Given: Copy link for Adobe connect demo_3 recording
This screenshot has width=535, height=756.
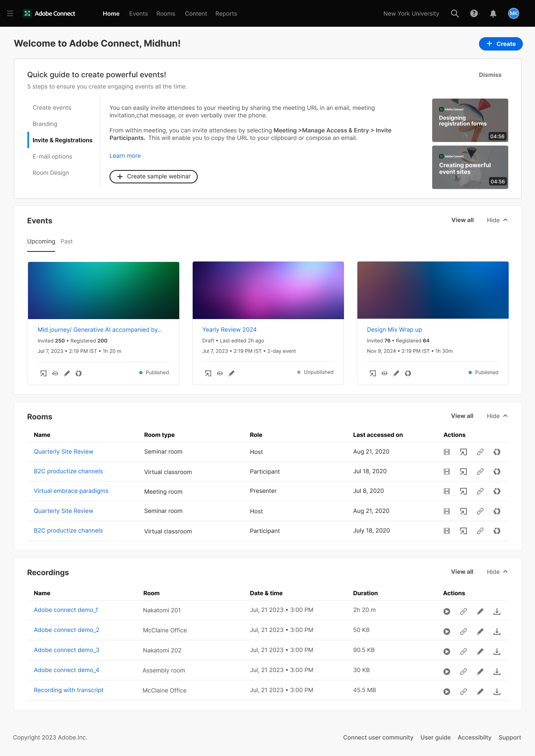Looking at the screenshot, I should [x=464, y=652].
